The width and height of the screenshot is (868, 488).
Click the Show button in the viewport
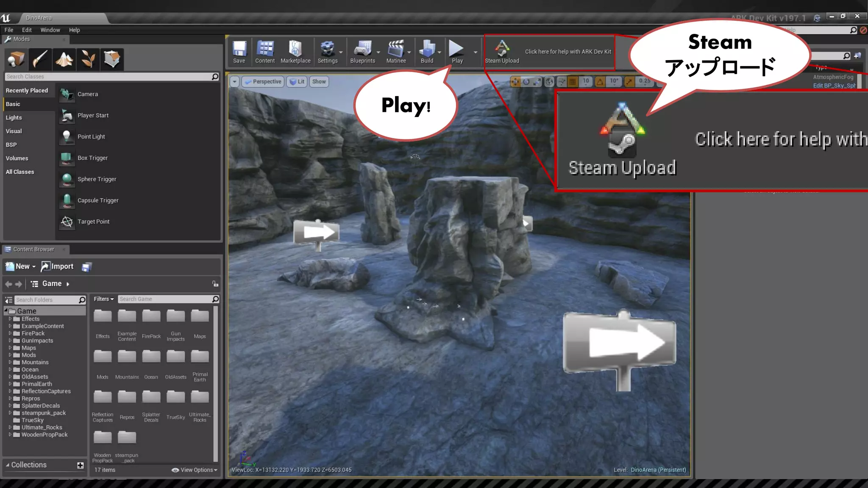319,82
